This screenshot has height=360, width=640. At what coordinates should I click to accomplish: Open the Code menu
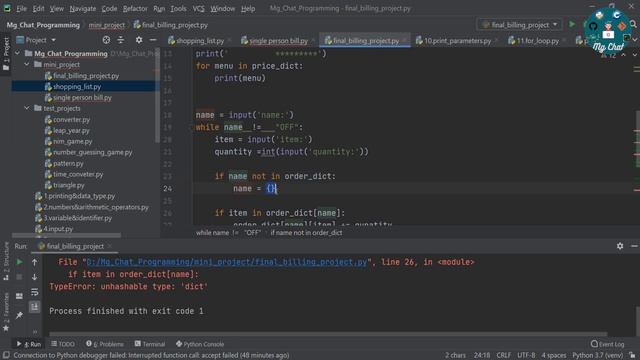pyautogui.click(x=109, y=9)
